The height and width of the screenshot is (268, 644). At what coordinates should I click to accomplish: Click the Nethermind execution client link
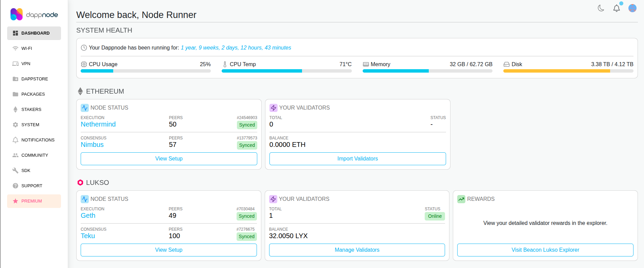98,125
